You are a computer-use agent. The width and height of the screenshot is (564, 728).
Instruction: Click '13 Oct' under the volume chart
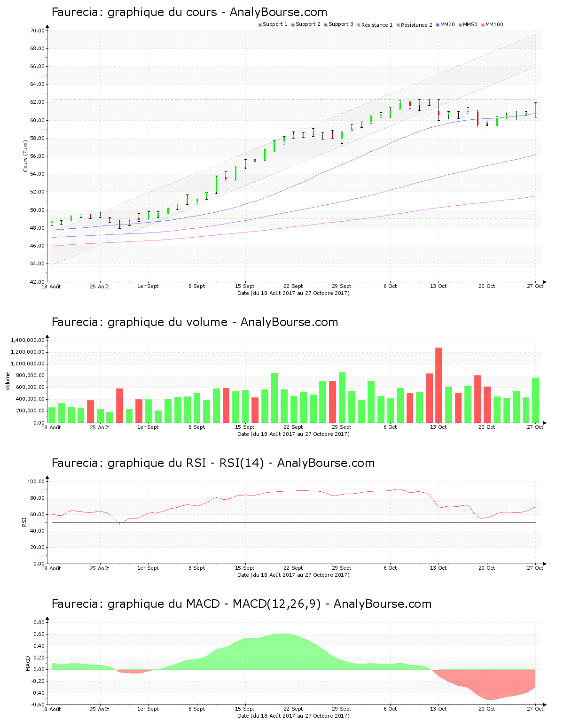click(439, 427)
